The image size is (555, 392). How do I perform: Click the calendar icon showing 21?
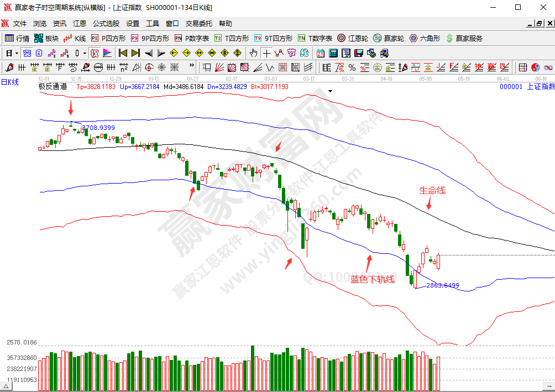tap(321, 53)
